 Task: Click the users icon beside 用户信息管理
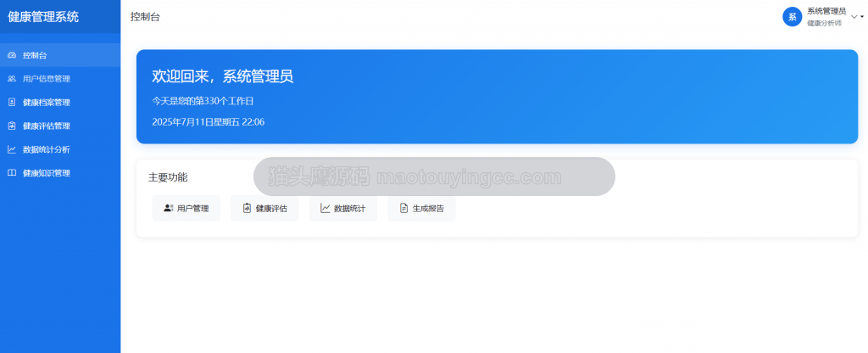(12, 79)
